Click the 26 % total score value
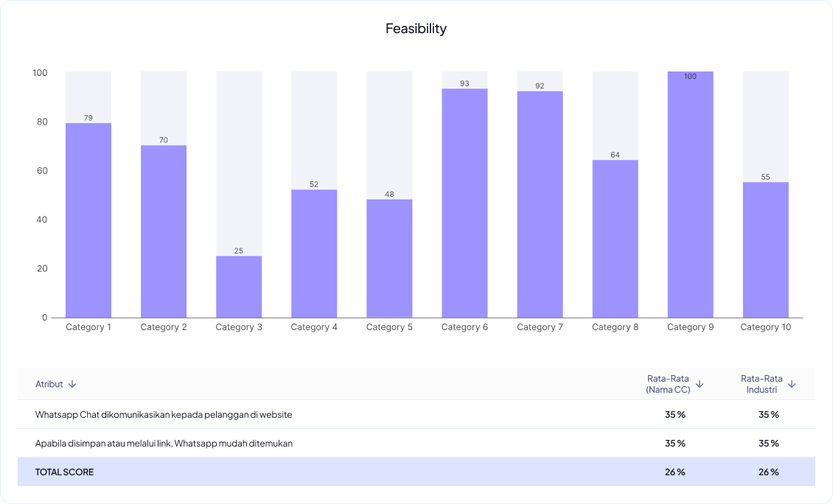Image resolution: width=833 pixels, height=504 pixels. [x=675, y=472]
